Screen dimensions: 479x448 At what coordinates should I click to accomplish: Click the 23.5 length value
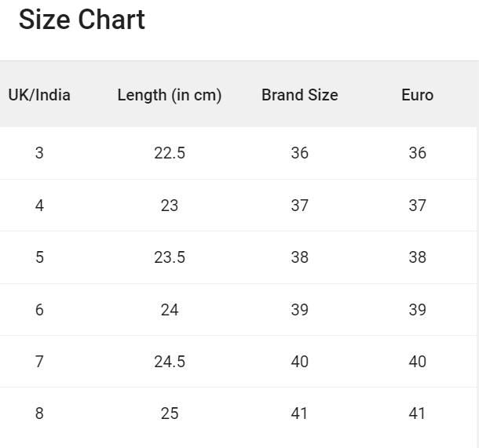(169, 257)
